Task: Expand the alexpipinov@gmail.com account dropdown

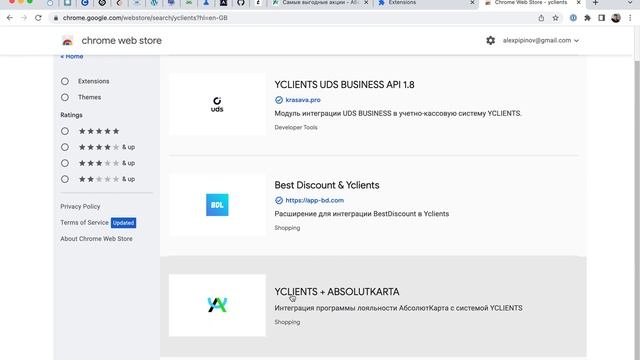Action: tap(540, 40)
